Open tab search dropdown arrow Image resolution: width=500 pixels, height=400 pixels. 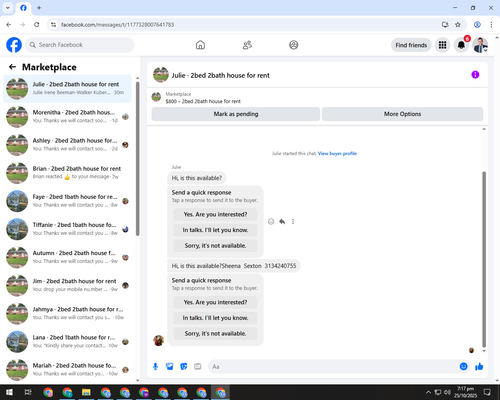[x=8, y=8]
